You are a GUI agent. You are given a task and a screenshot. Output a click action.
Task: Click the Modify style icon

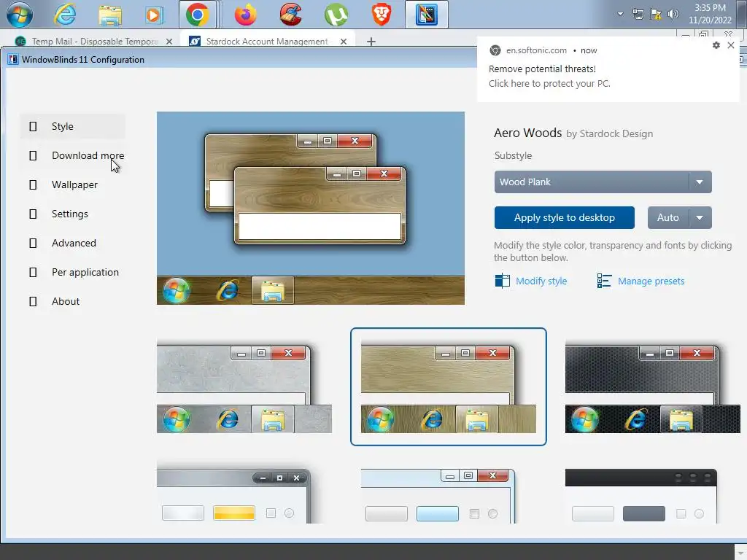[x=502, y=281]
